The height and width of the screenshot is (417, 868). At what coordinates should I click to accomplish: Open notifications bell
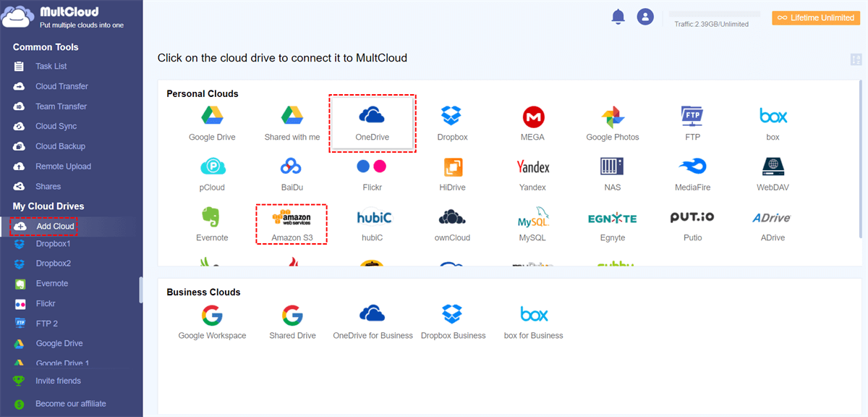618,17
